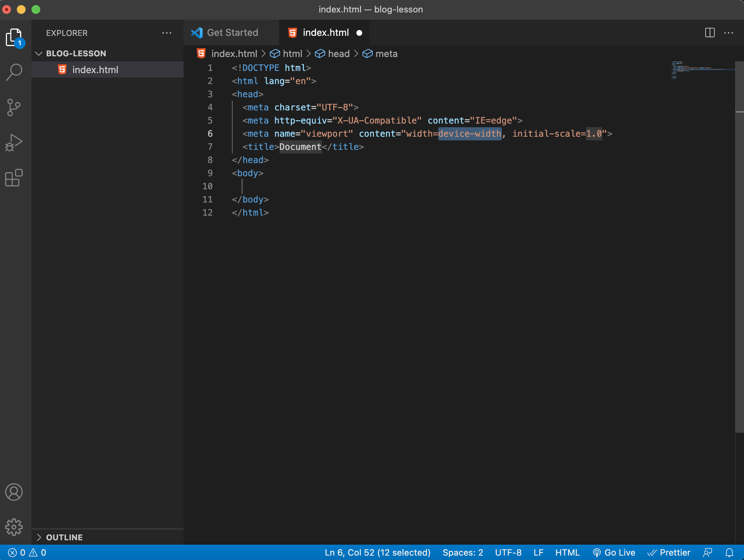This screenshot has width=744, height=560.
Task: Click the closing </body> tag
Action: tap(250, 200)
